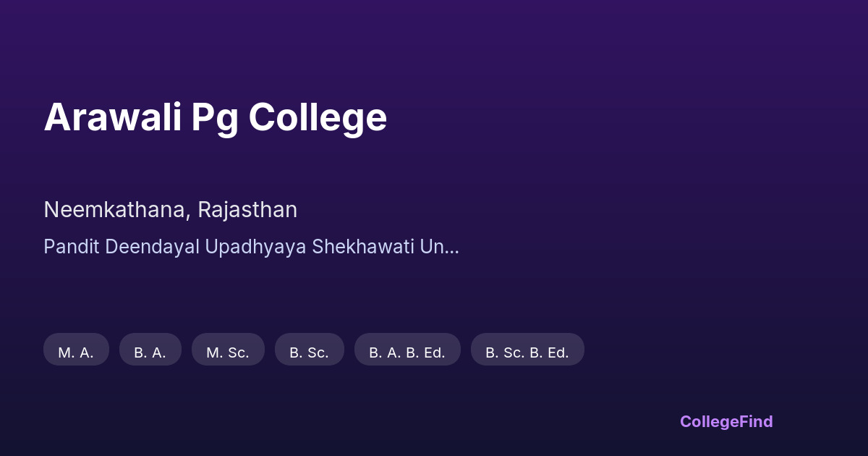Click the word Arawali in the heading

[x=112, y=117]
